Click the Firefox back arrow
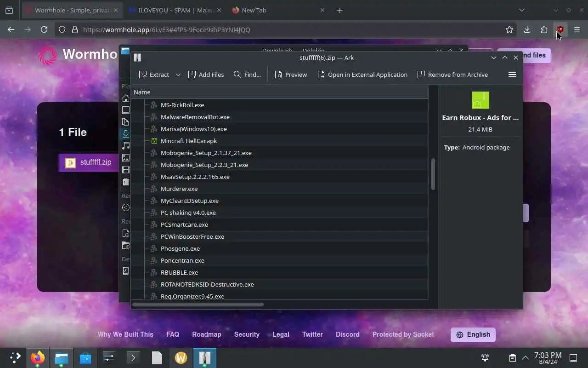Screen dimensions: 588x368 11,29
